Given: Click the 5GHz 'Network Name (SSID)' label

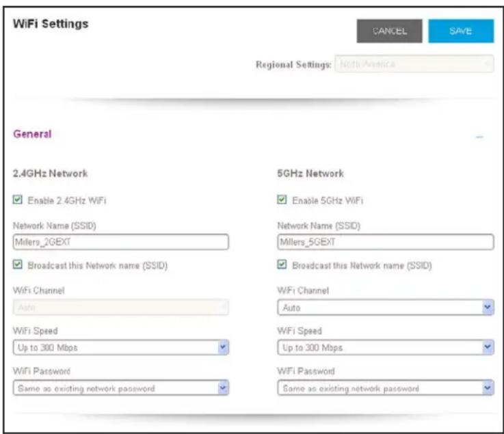Looking at the screenshot, I should click(319, 226).
